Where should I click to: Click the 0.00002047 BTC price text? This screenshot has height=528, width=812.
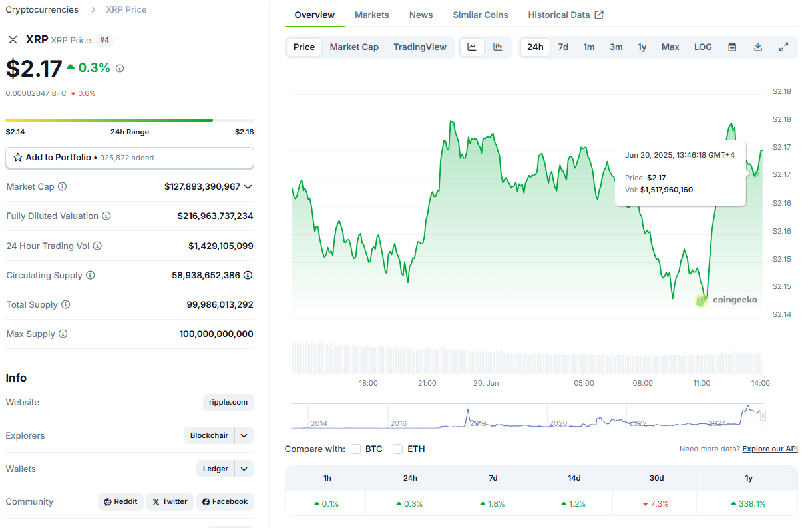36,93
